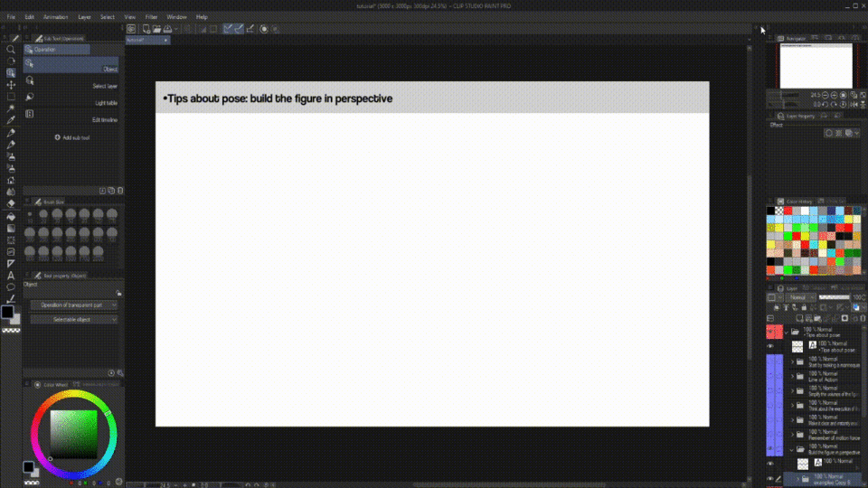
Task: Click the Delete layer trash icon
Action: coord(863,318)
